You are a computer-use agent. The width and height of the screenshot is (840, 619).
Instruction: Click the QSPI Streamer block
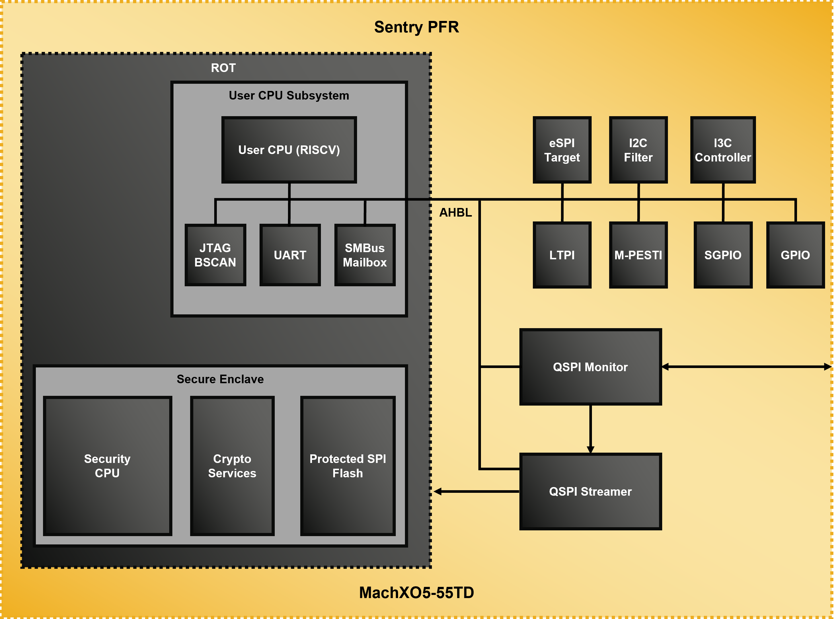pyautogui.click(x=590, y=491)
